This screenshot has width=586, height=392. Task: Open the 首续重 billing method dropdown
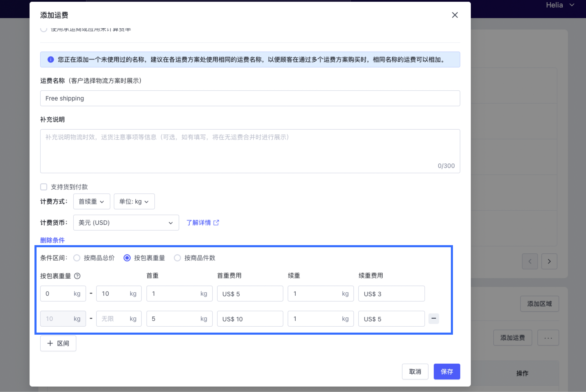tap(91, 201)
